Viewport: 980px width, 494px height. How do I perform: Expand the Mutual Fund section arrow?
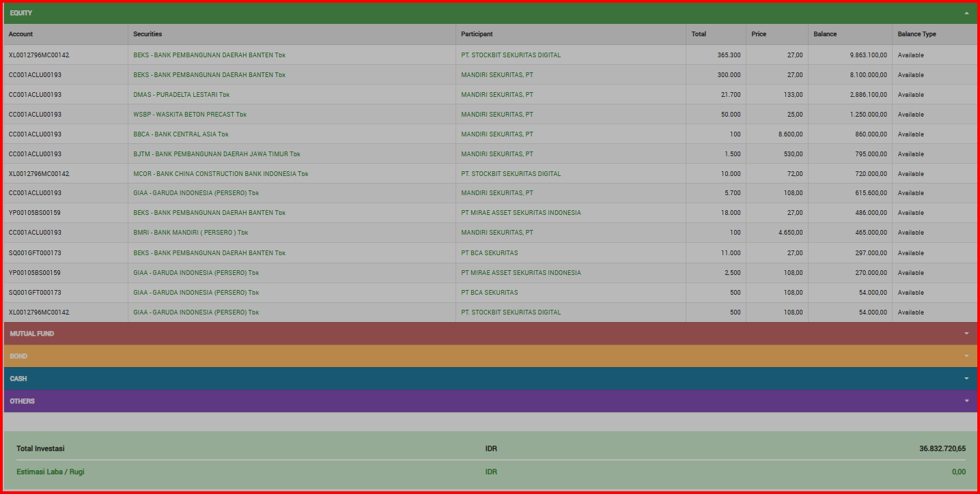(966, 334)
